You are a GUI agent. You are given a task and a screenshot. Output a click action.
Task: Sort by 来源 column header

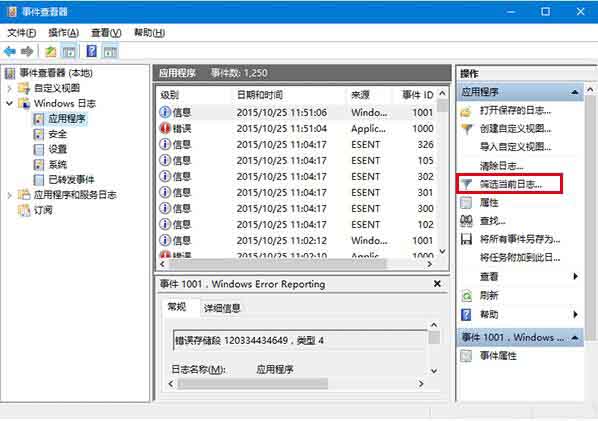pyautogui.click(x=370, y=95)
